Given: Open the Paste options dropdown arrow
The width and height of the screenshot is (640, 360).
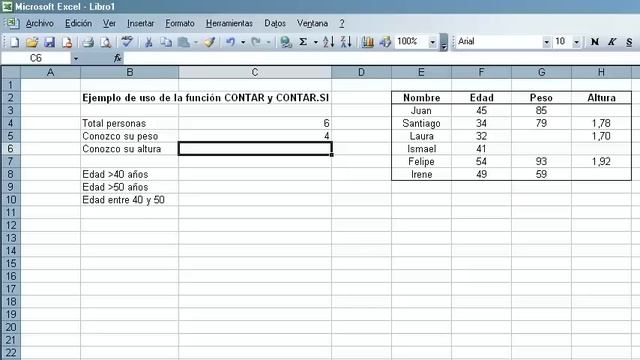Looking at the screenshot, I should (196, 42).
